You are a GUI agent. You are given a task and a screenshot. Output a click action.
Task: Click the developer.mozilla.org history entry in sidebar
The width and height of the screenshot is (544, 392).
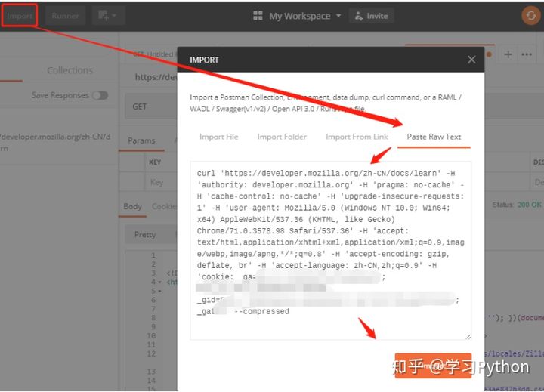click(x=55, y=142)
